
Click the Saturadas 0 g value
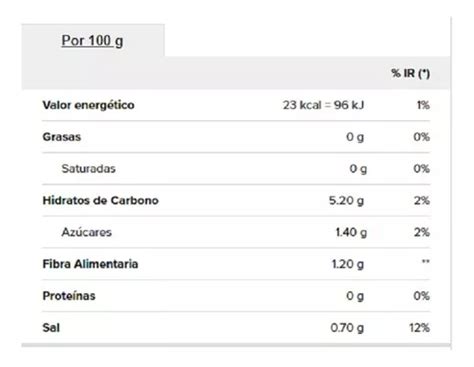tap(358, 169)
